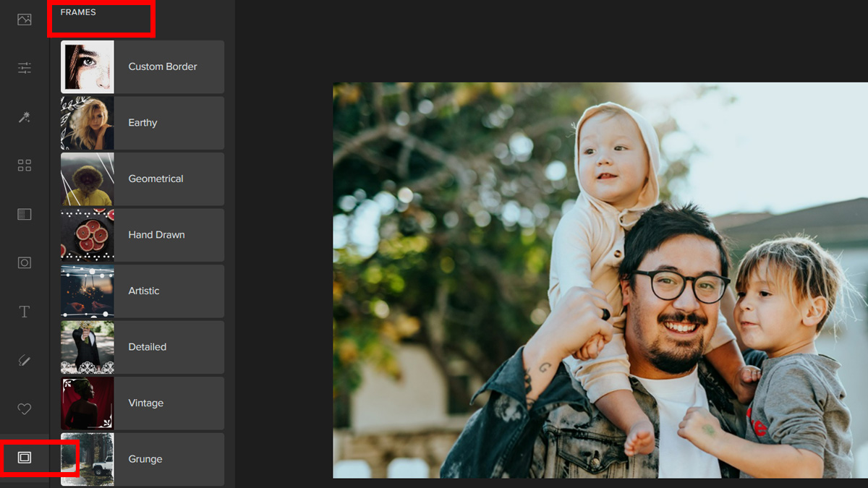Open the Masks circle-in-square icon

coord(25,262)
